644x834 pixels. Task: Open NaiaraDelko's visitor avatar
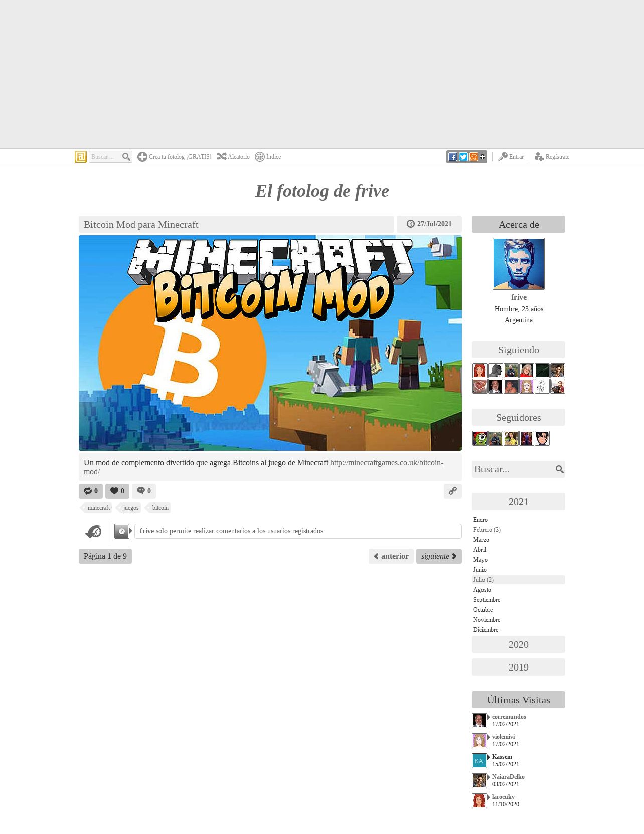479,781
